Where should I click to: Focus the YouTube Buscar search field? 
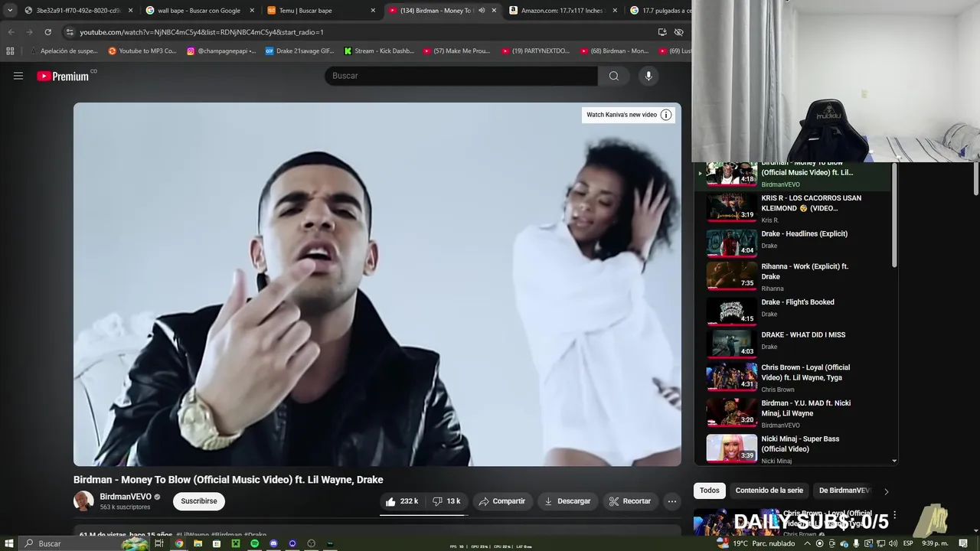(x=462, y=76)
